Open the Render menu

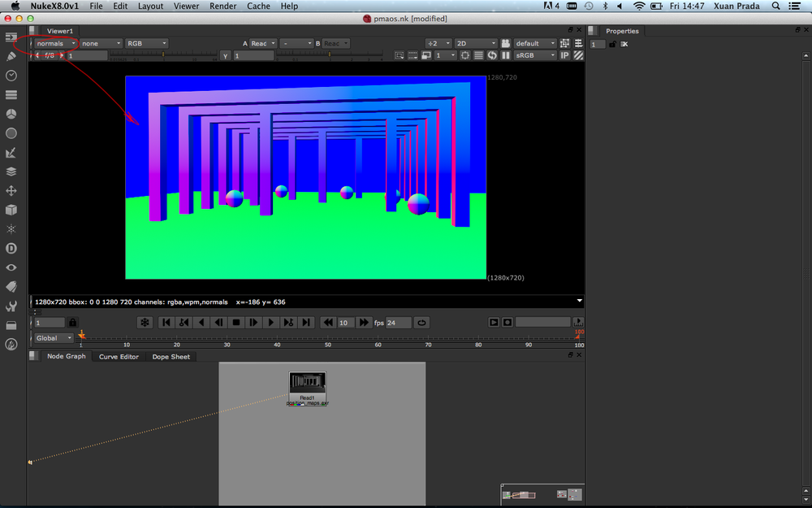tap(222, 7)
